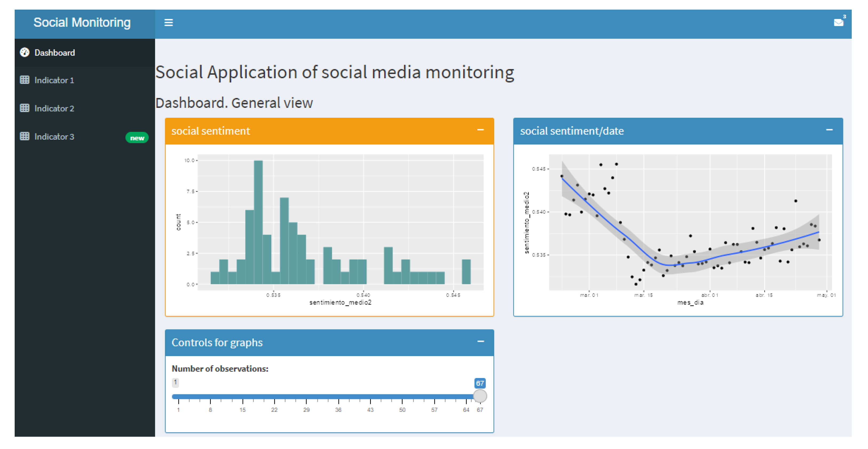Collapse the Controls for graphs box

pos(480,342)
